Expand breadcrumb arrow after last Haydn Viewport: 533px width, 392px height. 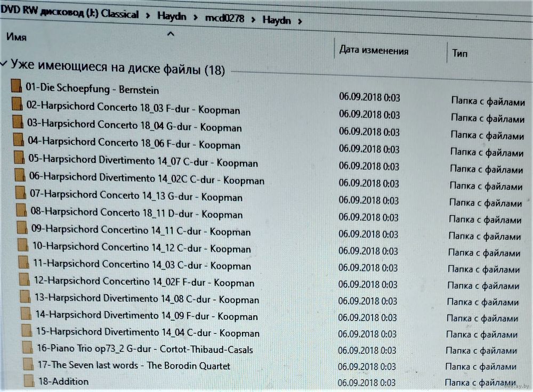tap(300, 21)
